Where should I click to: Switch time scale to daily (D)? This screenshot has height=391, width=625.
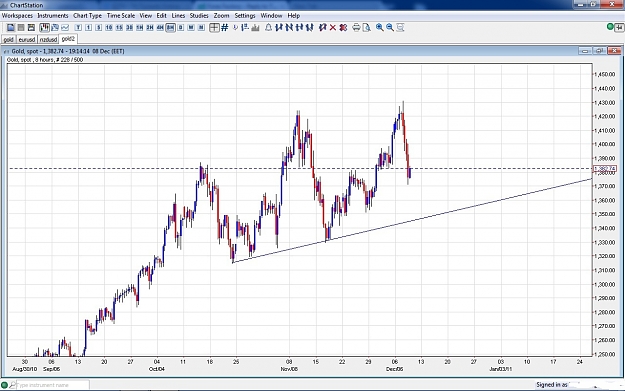point(181,28)
